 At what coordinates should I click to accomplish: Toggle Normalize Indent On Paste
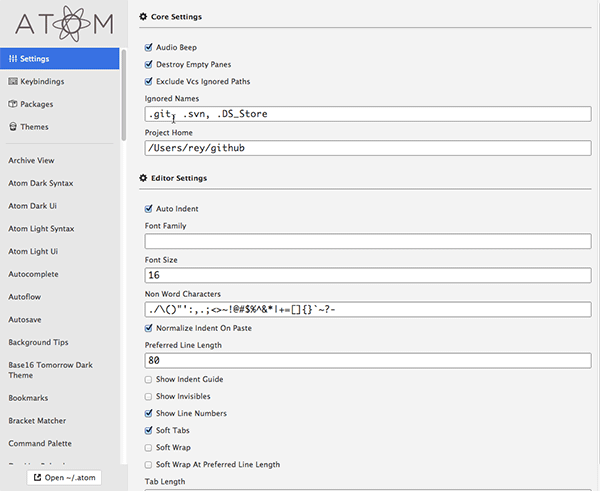(148, 328)
